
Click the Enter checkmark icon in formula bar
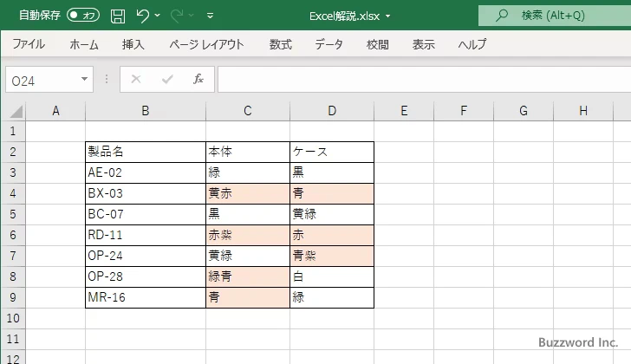pos(167,79)
